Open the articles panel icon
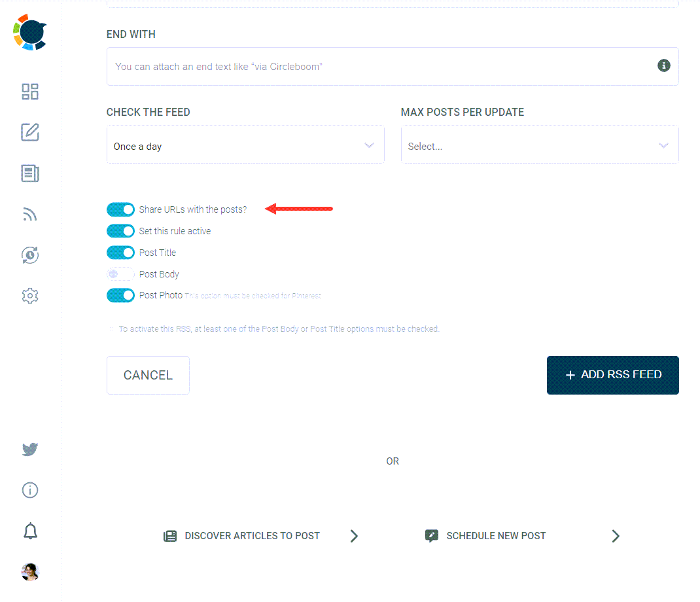 (x=29, y=173)
